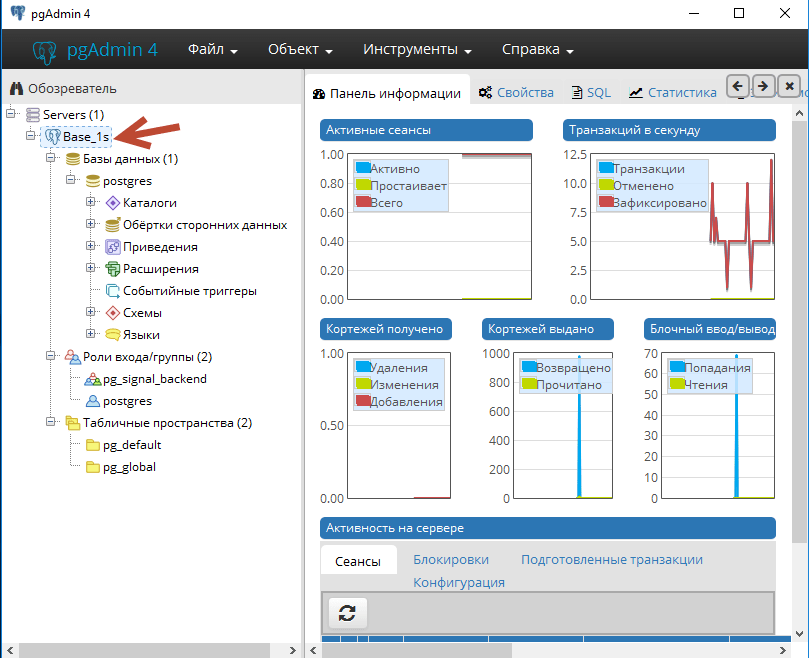This screenshot has height=658, width=809.
Task: Click the Base_1s server icon
Action: pyautogui.click(x=53, y=137)
